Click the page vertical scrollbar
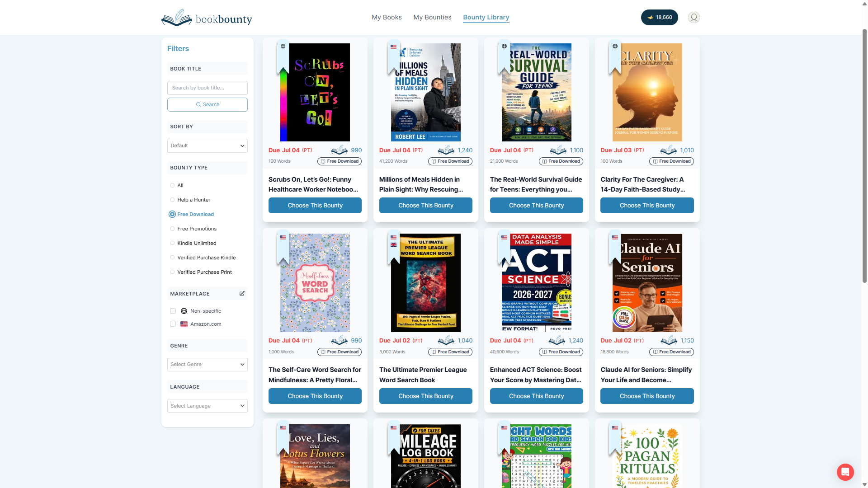 [864, 156]
